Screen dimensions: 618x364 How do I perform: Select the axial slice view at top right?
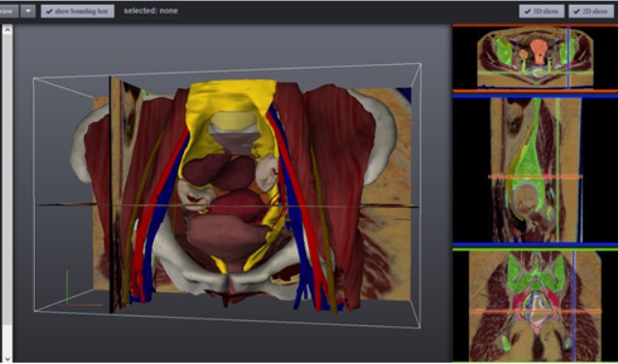(536, 57)
